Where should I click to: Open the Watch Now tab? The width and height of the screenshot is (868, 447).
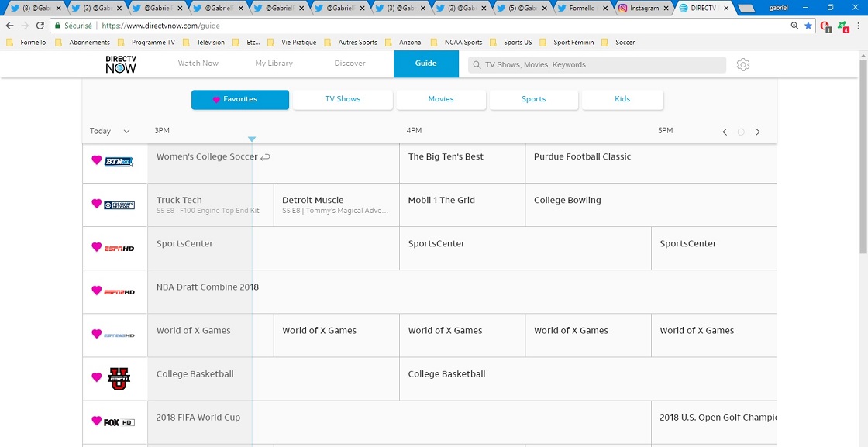[198, 63]
